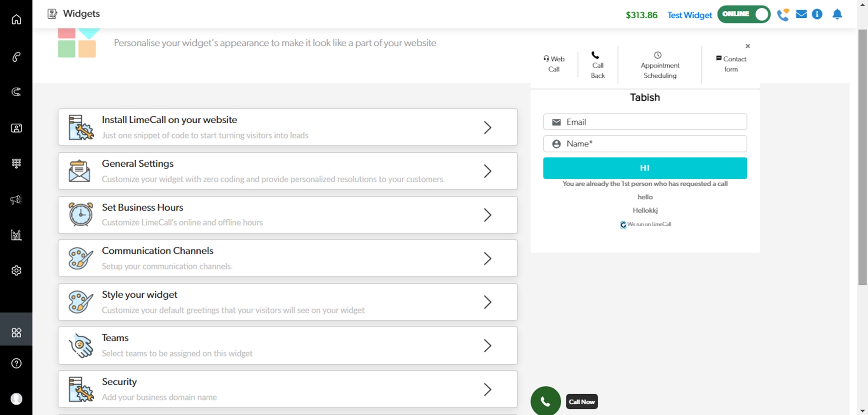Open the settings gear in sidebar
The height and width of the screenshot is (415, 868).
tap(16, 270)
